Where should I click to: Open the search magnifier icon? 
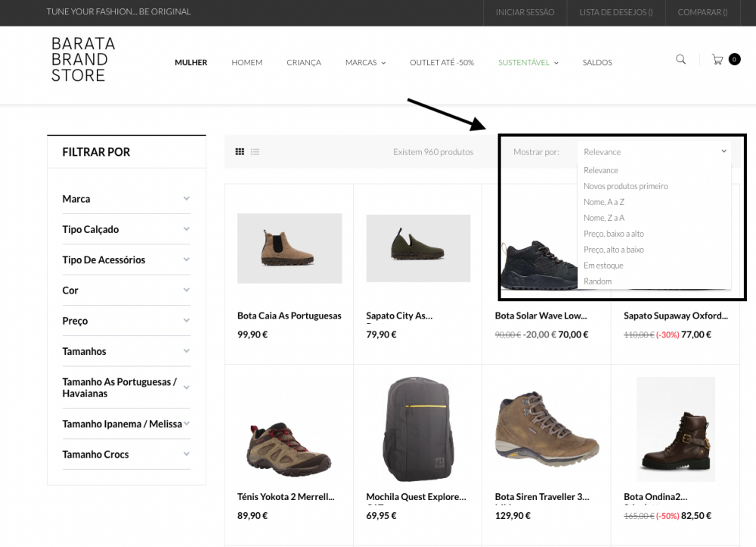pyautogui.click(x=680, y=59)
